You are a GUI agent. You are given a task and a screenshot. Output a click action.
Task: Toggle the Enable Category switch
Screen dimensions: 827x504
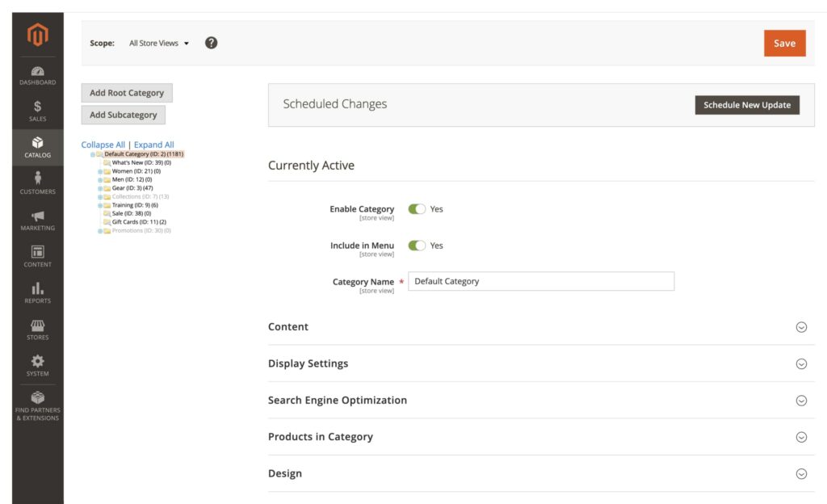pos(417,208)
